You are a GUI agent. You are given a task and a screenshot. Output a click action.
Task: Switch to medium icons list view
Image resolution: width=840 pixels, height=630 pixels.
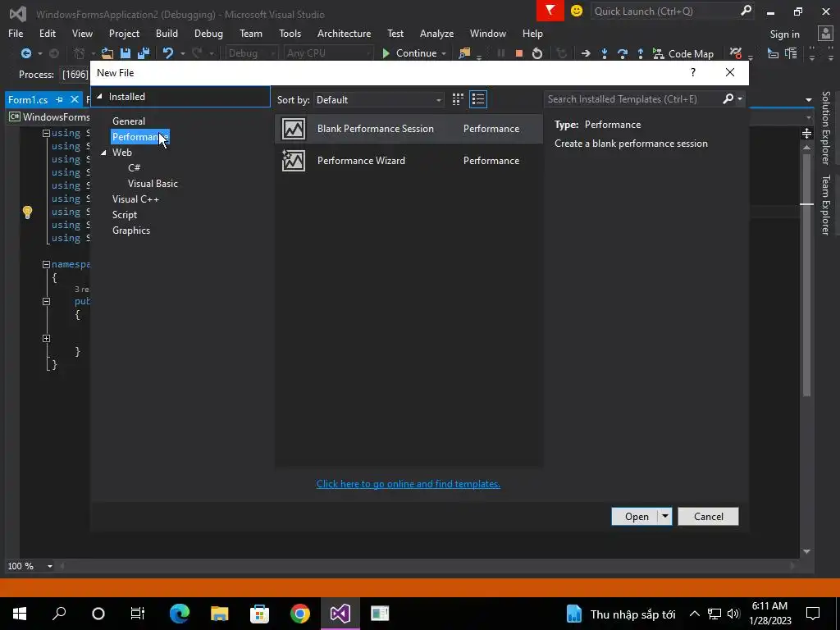pos(478,99)
